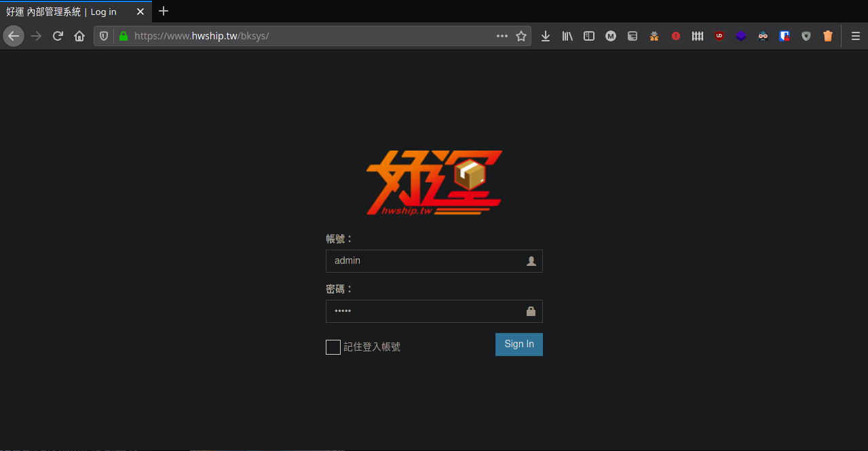Toggle the sidebar view

[589, 36]
